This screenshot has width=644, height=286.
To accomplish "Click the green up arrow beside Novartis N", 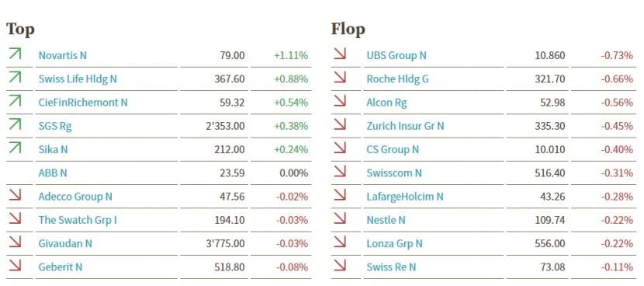I will [15, 54].
